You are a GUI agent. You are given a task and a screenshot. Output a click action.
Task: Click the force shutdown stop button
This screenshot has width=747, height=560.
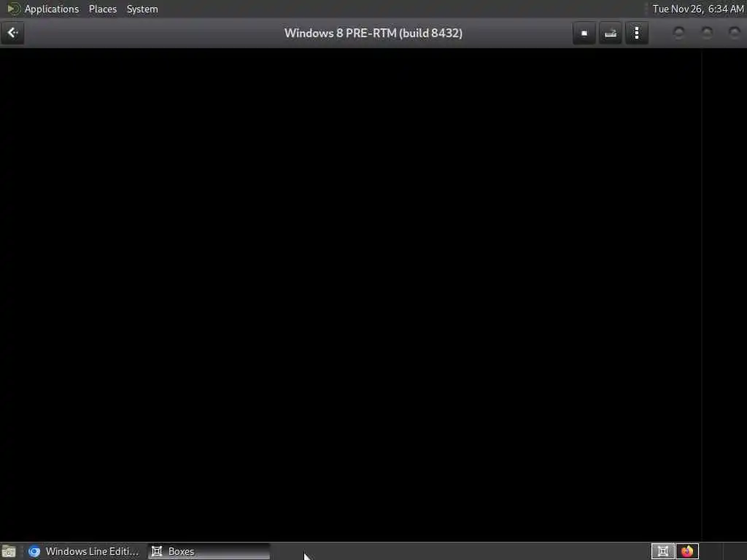coord(584,34)
